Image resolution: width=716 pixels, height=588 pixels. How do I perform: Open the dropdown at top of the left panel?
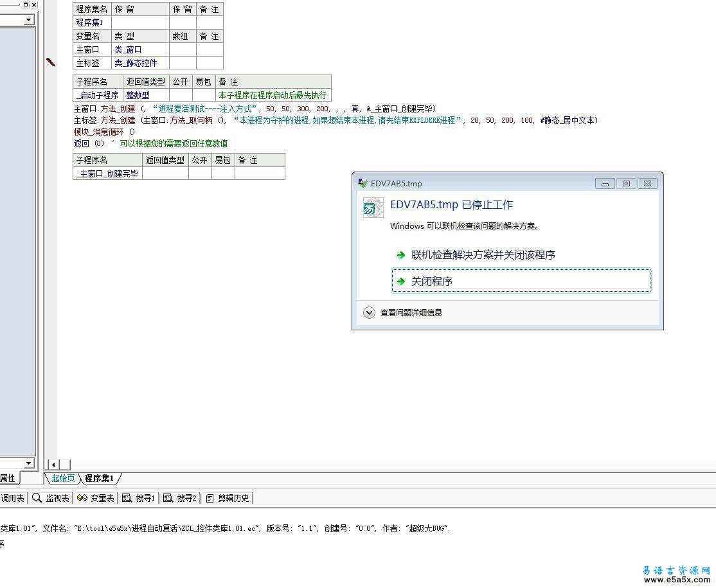tap(28, 20)
